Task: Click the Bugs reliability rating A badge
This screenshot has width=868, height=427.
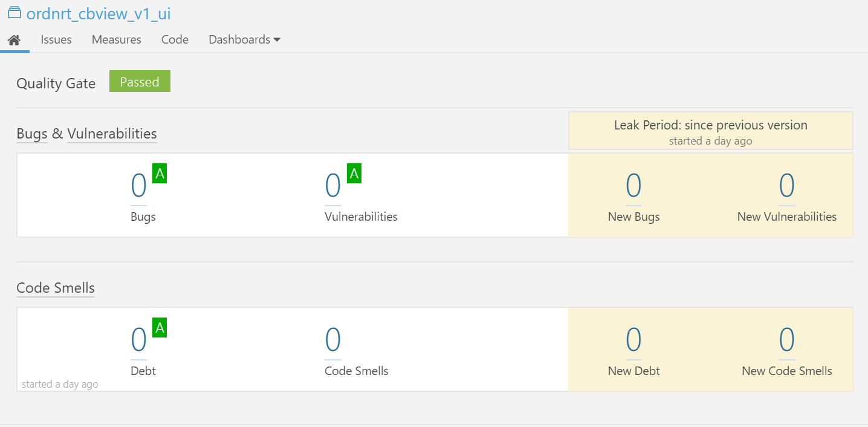Action: pos(160,174)
